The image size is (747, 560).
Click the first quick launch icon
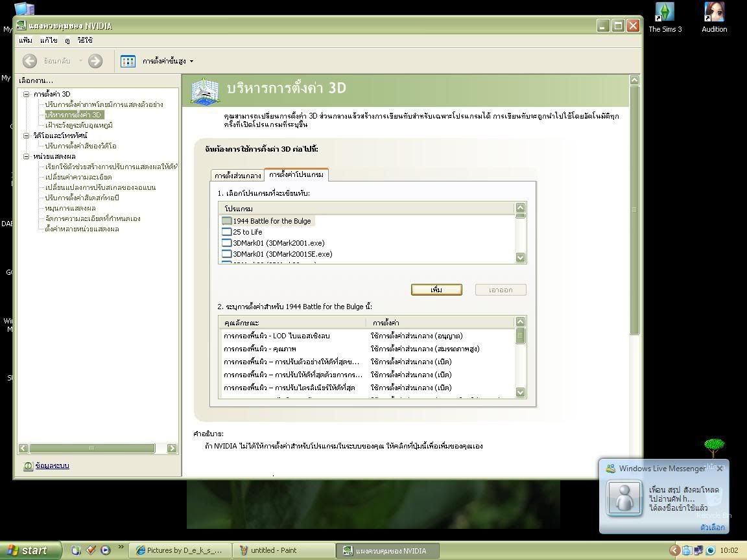coord(77,550)
